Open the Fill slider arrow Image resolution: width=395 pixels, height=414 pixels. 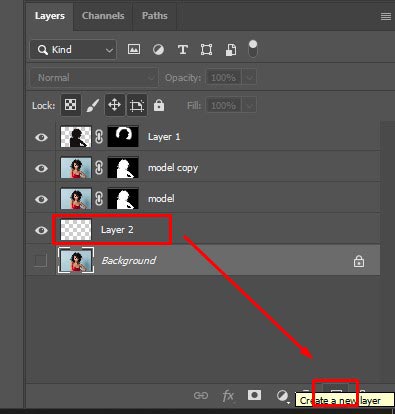pyautogui.click(x=249, y=106)
